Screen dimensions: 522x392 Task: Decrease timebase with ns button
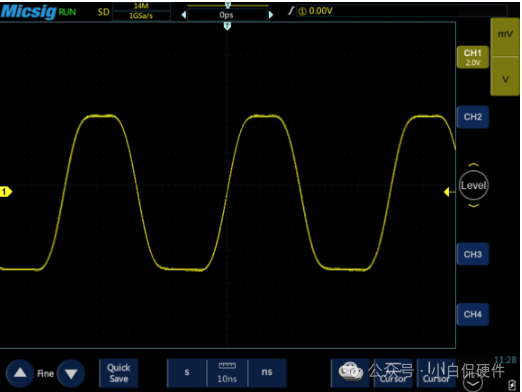(x=267, y=373)
